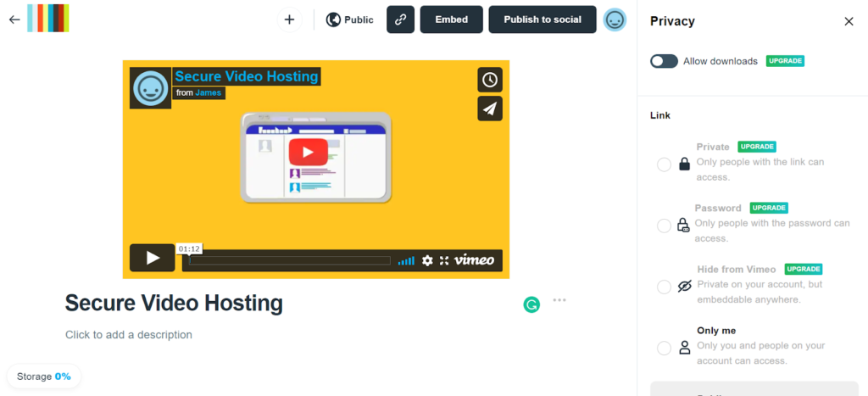
Task: Close the Privacy panel
Action: tap(849, 21)
